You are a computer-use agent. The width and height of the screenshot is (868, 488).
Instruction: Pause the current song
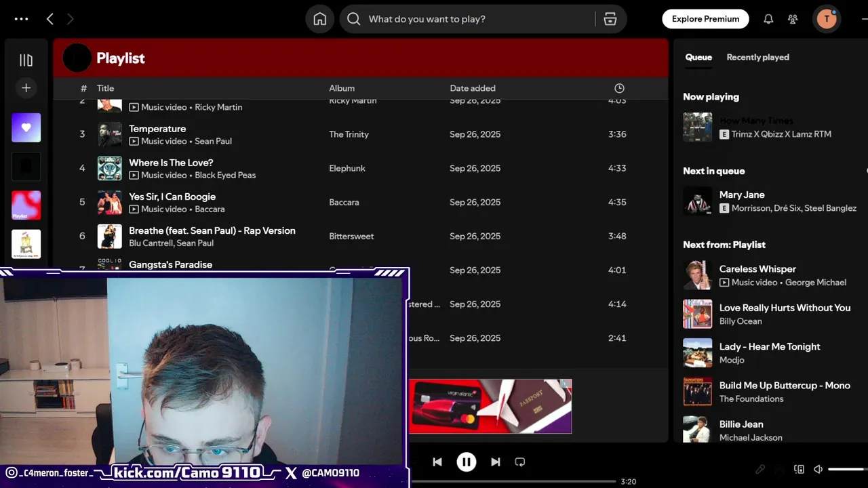pos(467,462)
